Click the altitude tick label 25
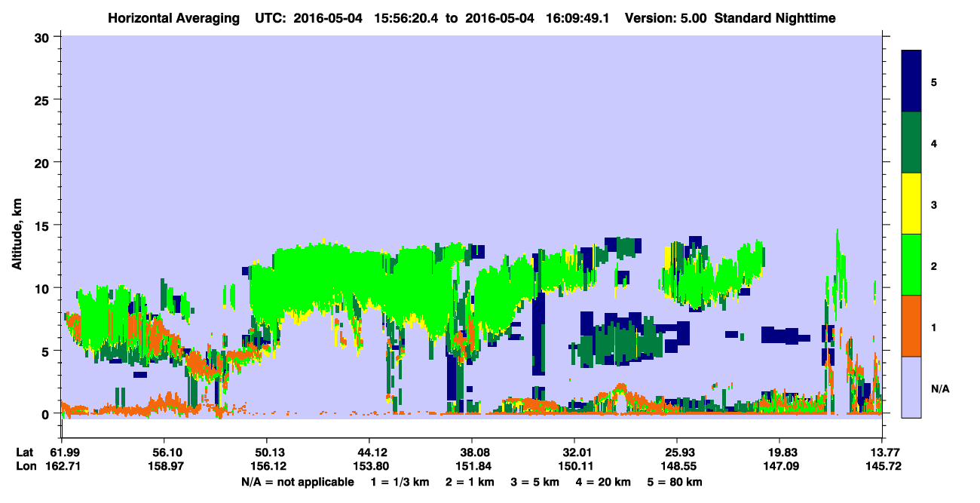This screenshot has width=980, height=503. click(x=44, y=100)
